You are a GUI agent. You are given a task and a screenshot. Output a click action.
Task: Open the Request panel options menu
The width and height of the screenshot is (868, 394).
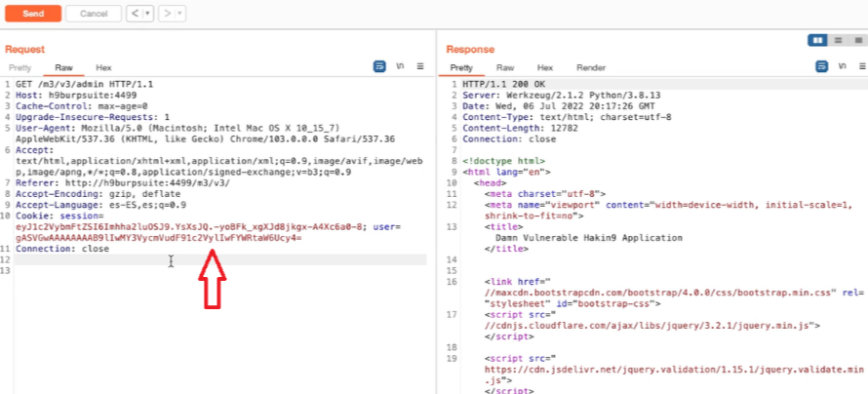pos(420,66)
